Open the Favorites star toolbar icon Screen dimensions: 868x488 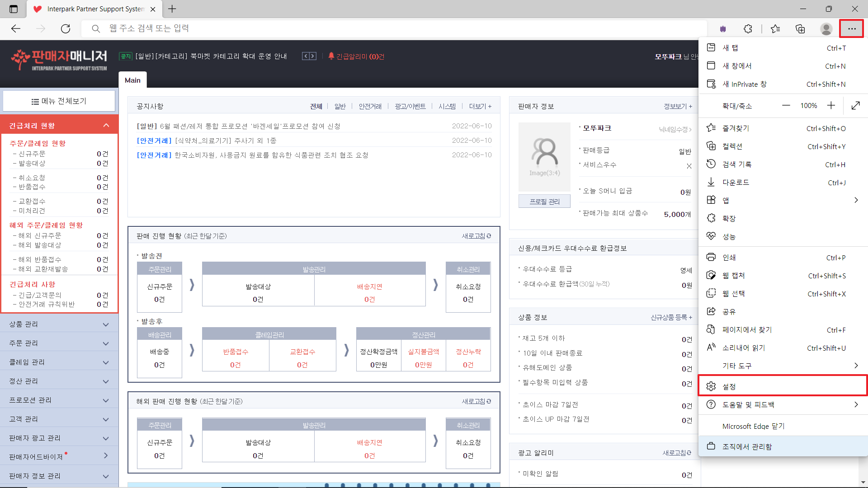tap(775, 29)
